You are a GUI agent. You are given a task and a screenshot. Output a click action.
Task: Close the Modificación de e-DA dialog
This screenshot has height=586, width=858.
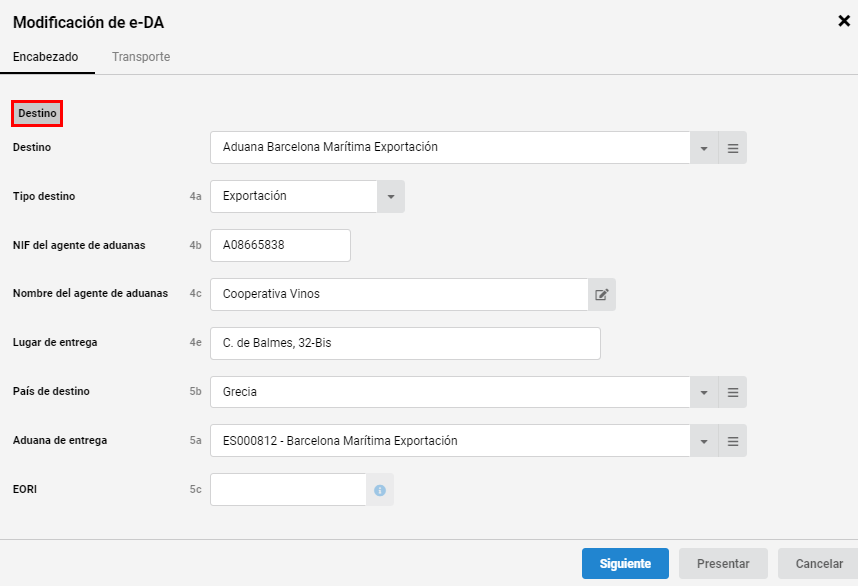click(844, 21)
